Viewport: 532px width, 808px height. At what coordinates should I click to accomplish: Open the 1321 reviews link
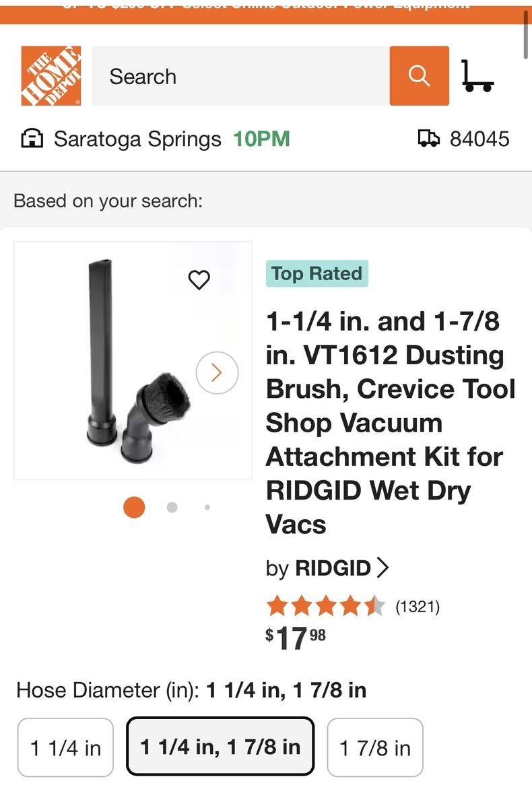click(x=418, y=607)
